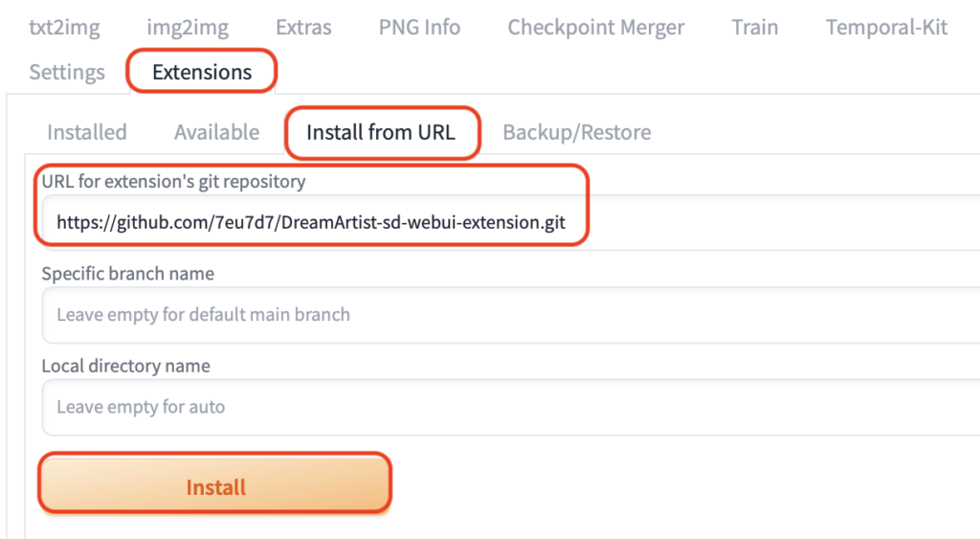The width and height of the screenshot is (980, 539).
Task: Open the Available extensions sub-tab
Action: [216, 132]
